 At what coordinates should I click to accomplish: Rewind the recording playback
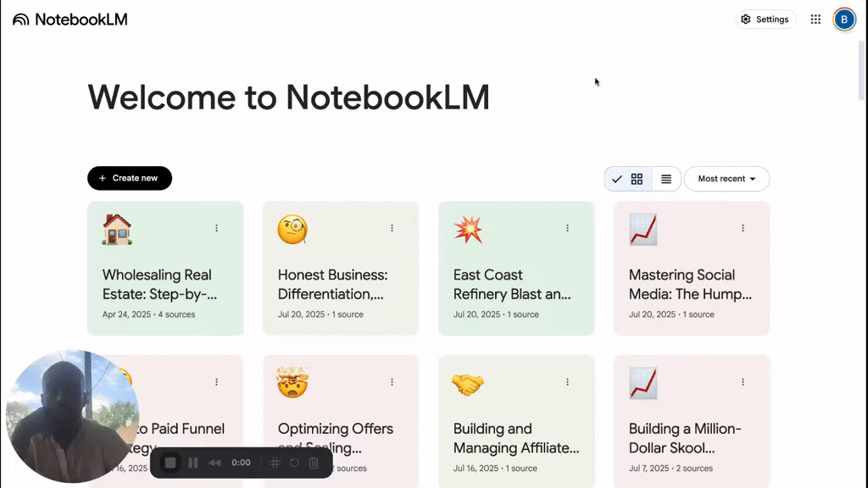click(214, 463)
